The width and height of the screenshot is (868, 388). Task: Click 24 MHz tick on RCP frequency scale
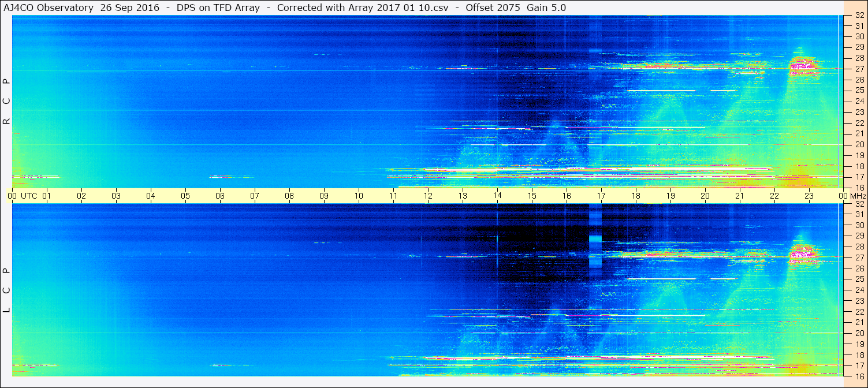[x=859, y=101]
